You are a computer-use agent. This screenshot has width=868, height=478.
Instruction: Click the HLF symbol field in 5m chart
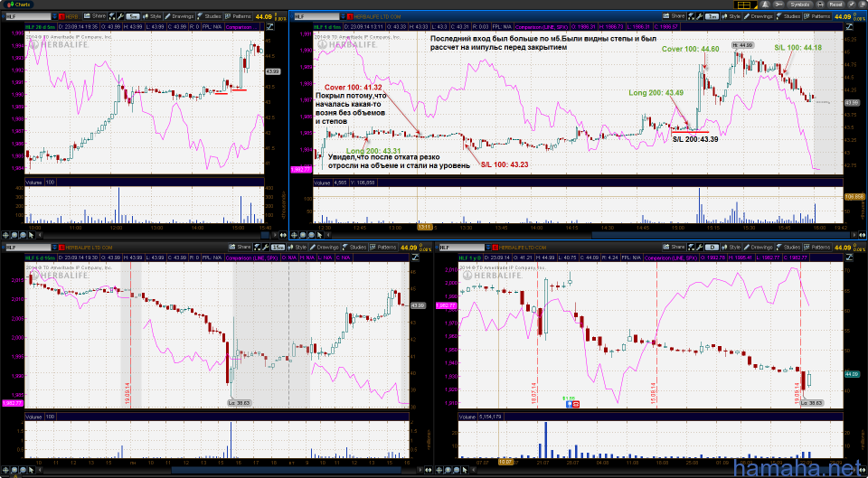tap(28, 16)
